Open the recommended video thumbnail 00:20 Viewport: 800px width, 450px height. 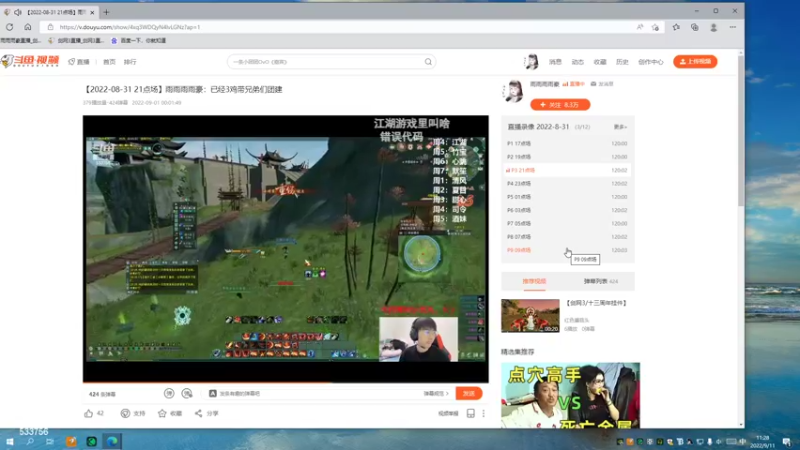[x=530, y=316]
